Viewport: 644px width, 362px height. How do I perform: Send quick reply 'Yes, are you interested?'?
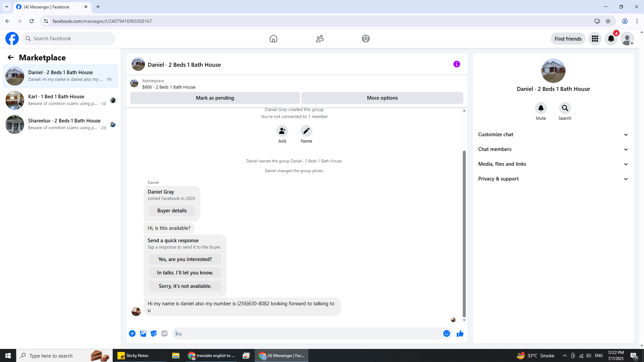[x=185, y=259]
